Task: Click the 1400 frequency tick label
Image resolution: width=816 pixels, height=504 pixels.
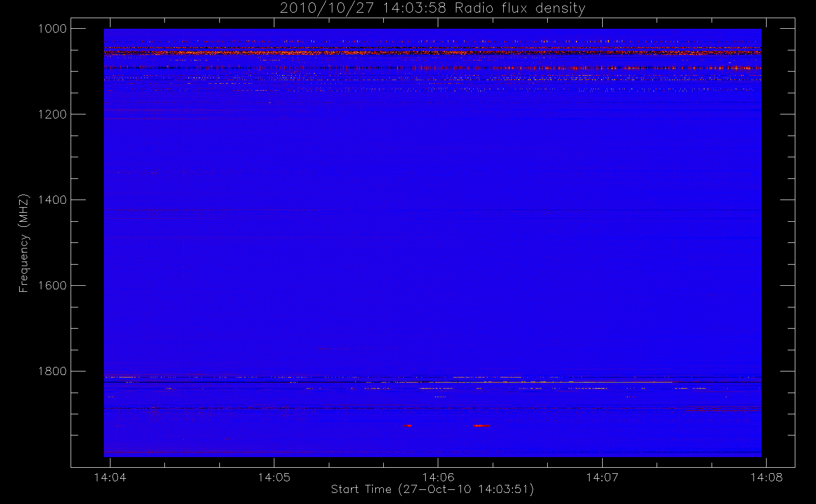Action: point(52,200)
